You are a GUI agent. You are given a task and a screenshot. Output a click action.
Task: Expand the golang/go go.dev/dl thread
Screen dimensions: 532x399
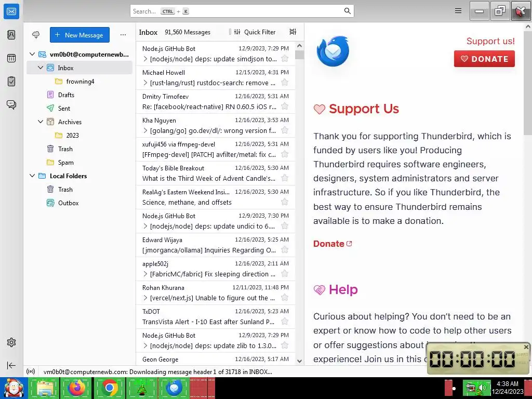(145, 130)
